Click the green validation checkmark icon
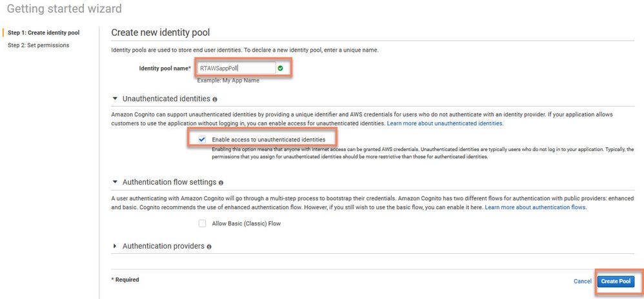 tap(280, 68)
